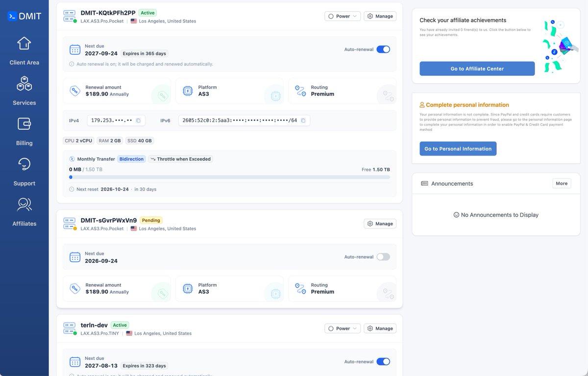Image resolution: width=588 pixels, height=376 pixels.
Task: Click the DMIT logo in the sidebar
Action: [24, 16]
